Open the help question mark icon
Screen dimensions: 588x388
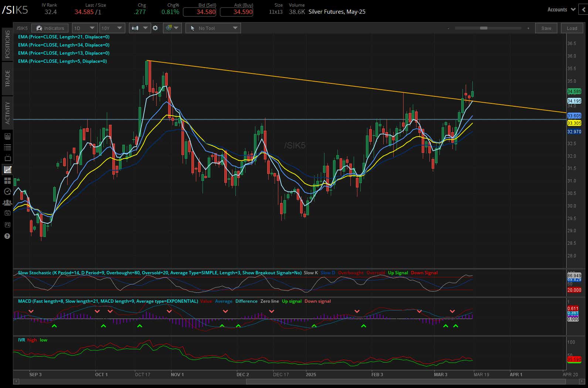pos(7,236)
